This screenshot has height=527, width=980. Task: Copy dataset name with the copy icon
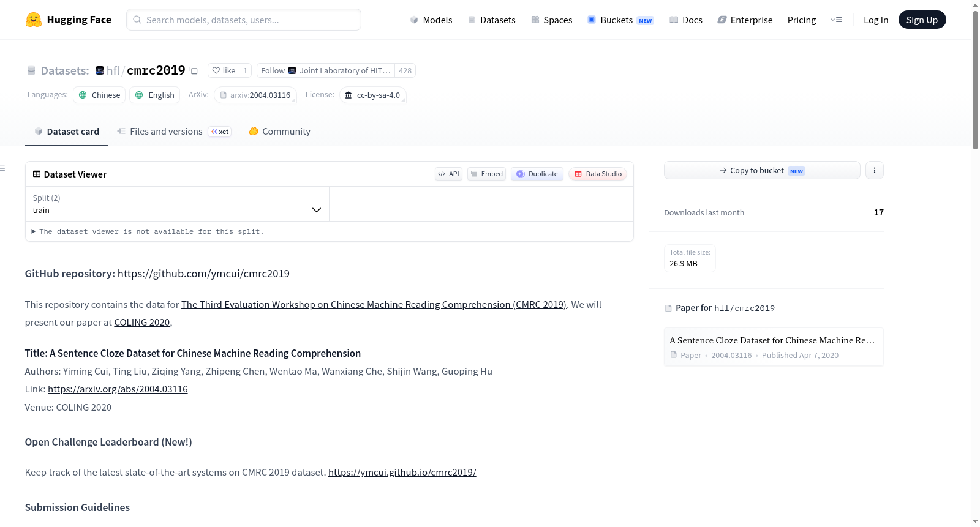click(194, 70)
